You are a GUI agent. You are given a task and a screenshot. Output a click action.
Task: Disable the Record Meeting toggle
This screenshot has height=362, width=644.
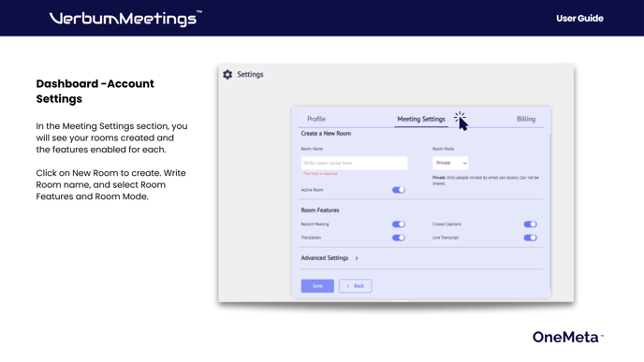point(399,224)
